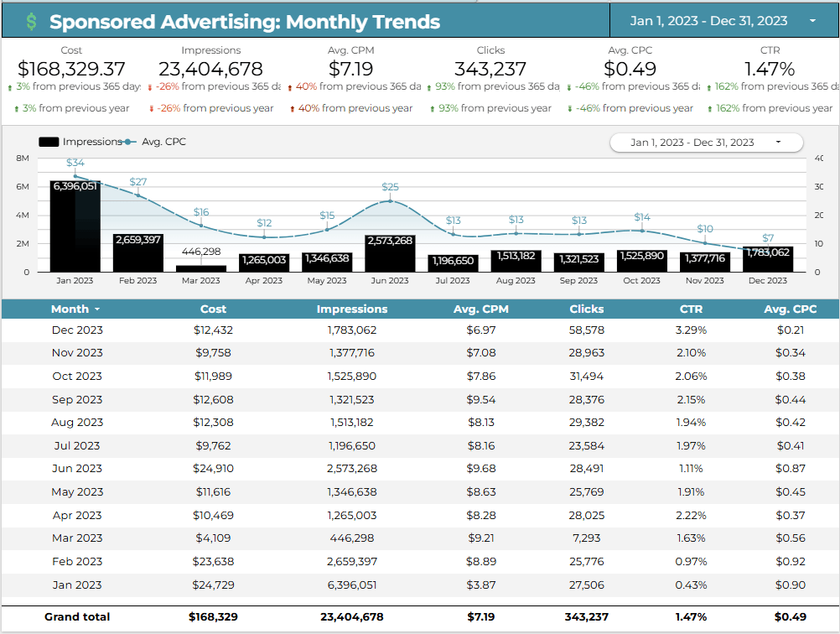Click the Avg. CPM scorecard value $7.19
Viewport: 840px width, 634px height.
tap(351, 69)
